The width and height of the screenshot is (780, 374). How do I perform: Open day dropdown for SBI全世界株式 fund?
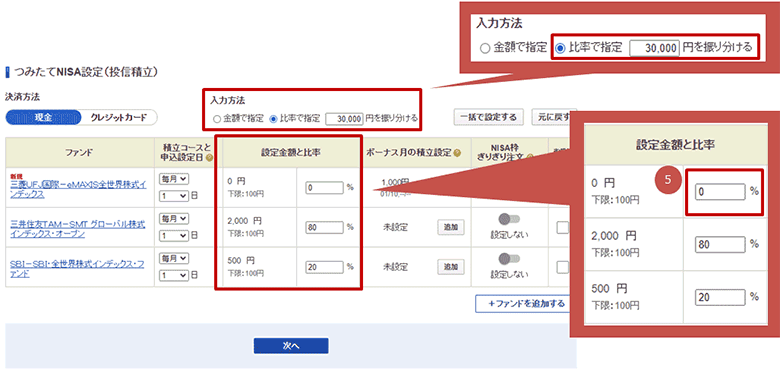point(174,275)
